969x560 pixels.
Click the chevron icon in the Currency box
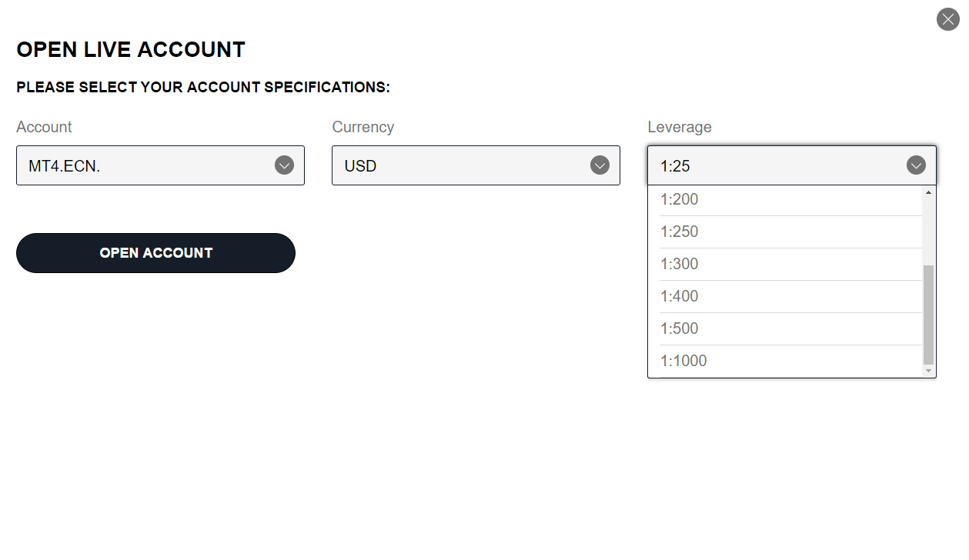600,165
